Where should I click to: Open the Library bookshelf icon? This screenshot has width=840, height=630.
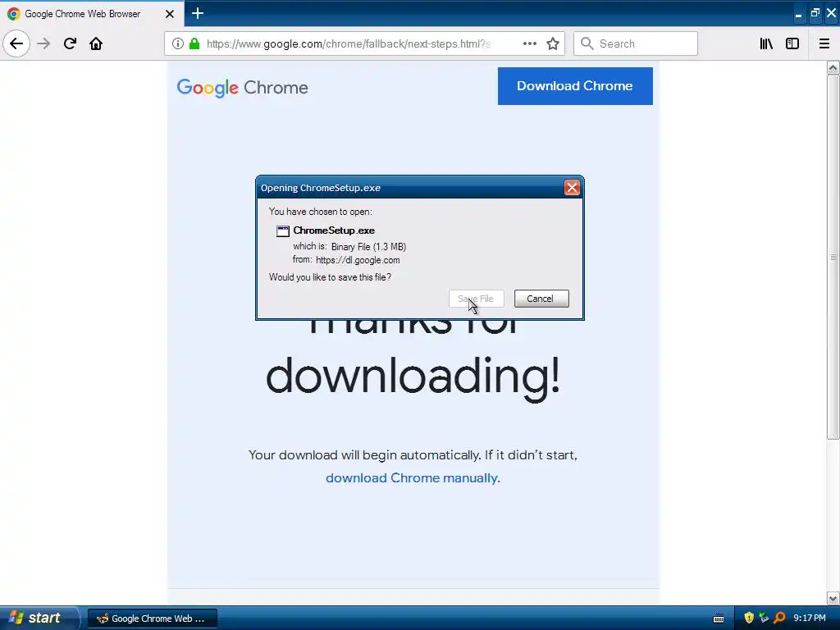(x=766, y=43)
